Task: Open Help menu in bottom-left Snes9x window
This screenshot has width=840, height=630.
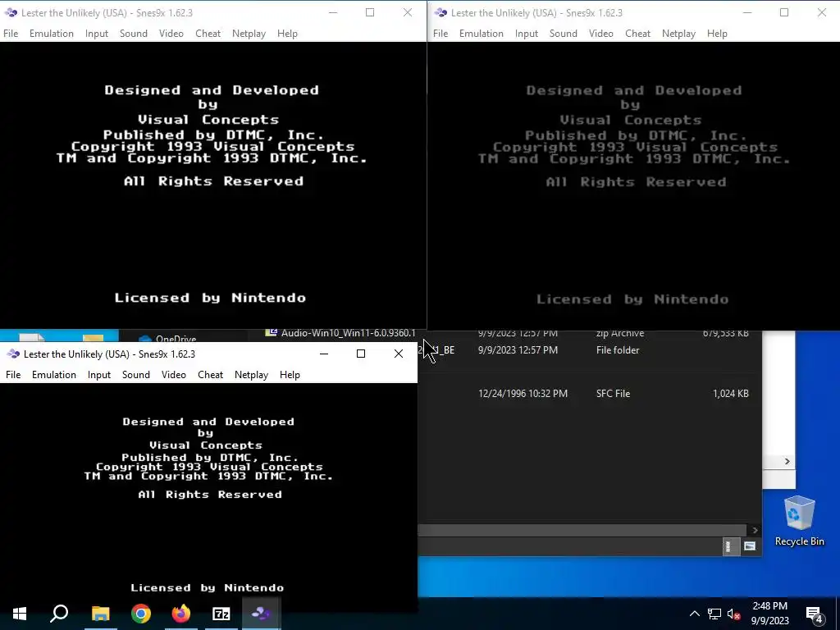Action: 290,374
